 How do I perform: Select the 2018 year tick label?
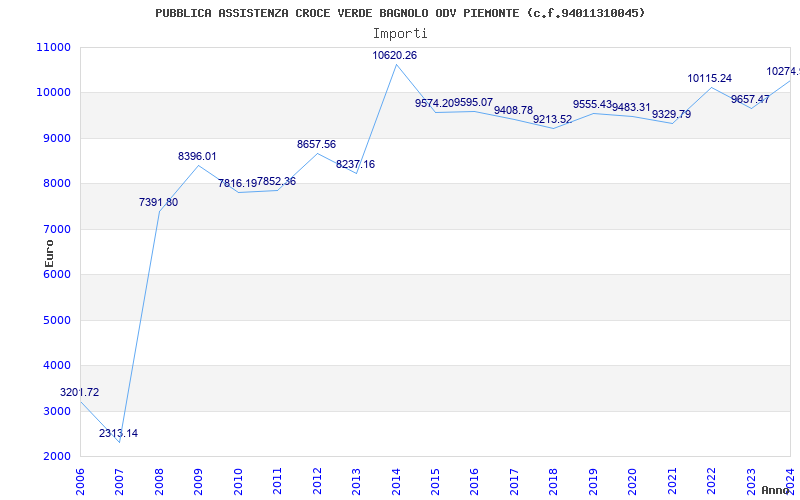[554, 481]
